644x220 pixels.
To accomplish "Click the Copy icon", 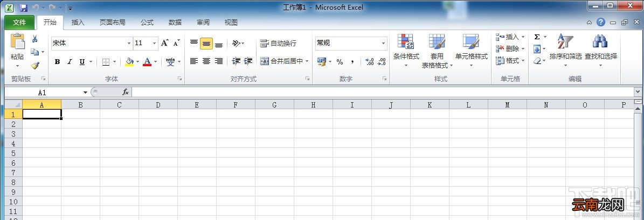I will [35, 52].
